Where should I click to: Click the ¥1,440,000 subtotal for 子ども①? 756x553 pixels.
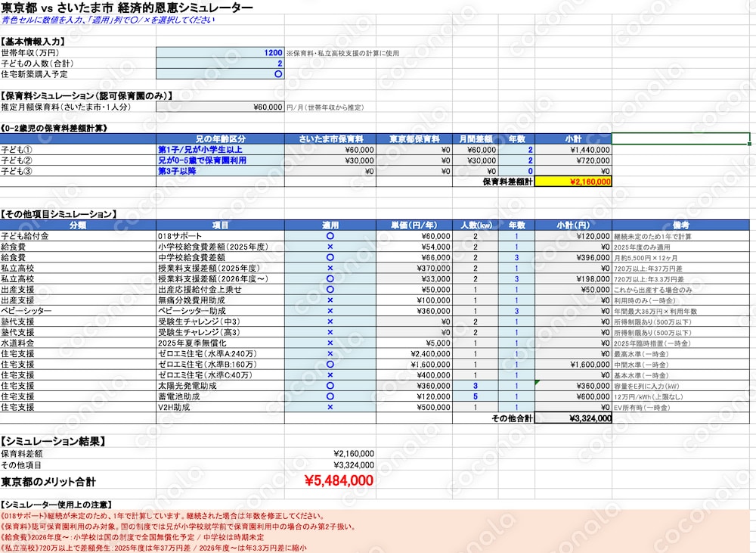(573, 150)
